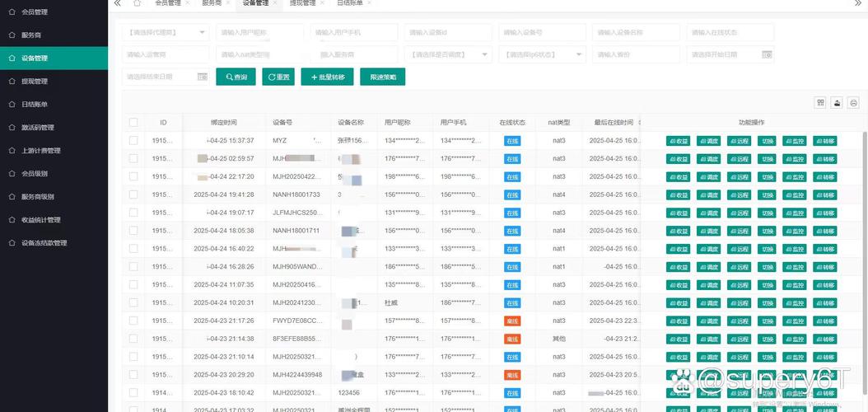The width and height of the screenshot is (868, 412).
Task: Open calendar icon in end date field
Action: (x=202, y=77)
